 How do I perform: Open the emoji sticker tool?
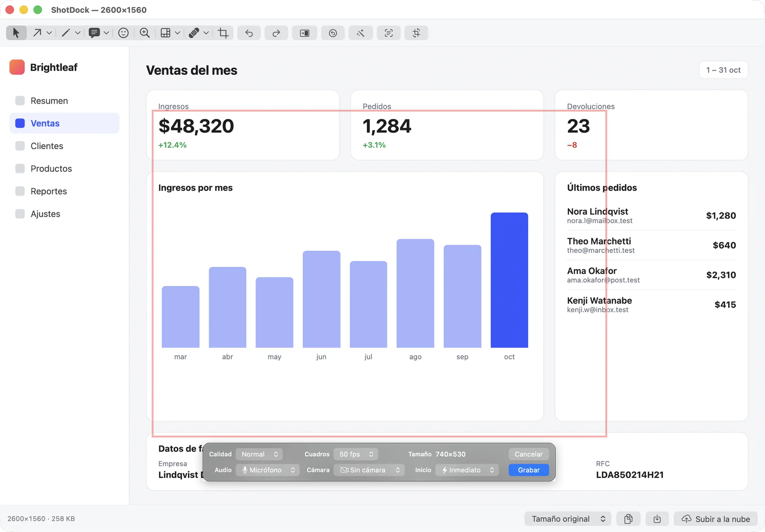[123, 33]
